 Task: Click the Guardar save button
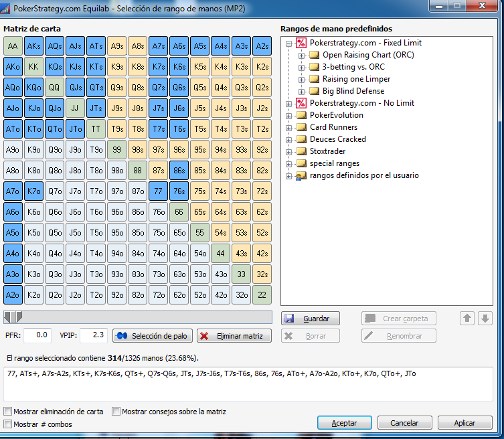(310, 319)
